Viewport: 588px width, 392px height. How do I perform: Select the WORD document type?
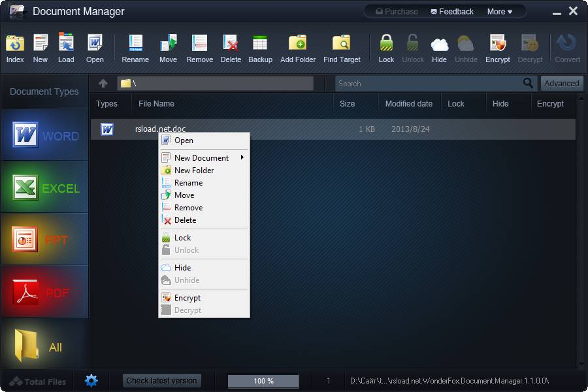44,135
